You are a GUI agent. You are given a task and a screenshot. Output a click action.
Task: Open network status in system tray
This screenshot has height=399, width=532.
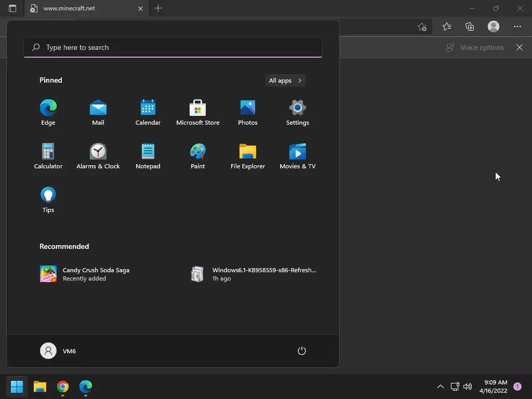pos(455,387)
